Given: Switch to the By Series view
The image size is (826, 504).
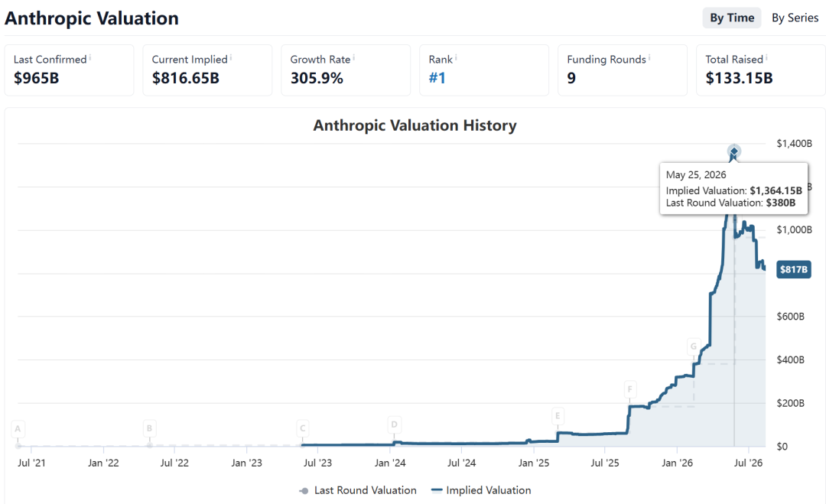Looking at the screenshot, I should coord(795,18).
